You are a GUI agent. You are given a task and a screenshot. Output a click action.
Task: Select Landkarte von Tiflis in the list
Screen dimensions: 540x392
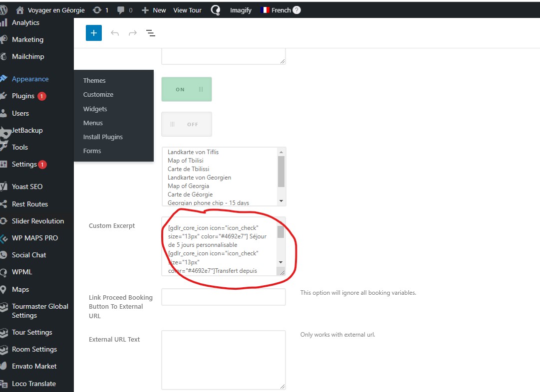[x=193, y=152]
